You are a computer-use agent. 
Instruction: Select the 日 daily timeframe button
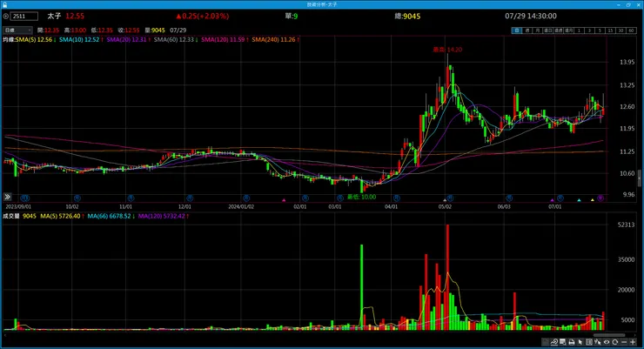[516, 30]
